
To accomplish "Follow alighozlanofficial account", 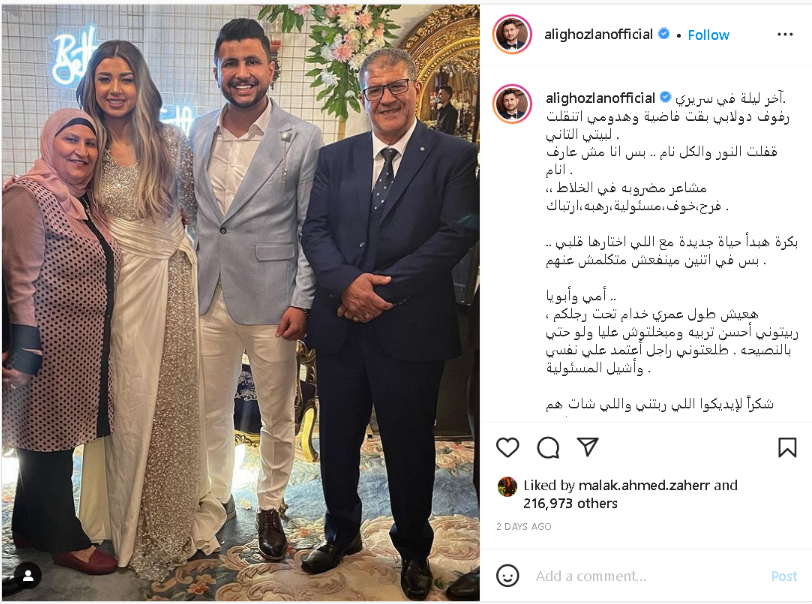I will [708, 35].
